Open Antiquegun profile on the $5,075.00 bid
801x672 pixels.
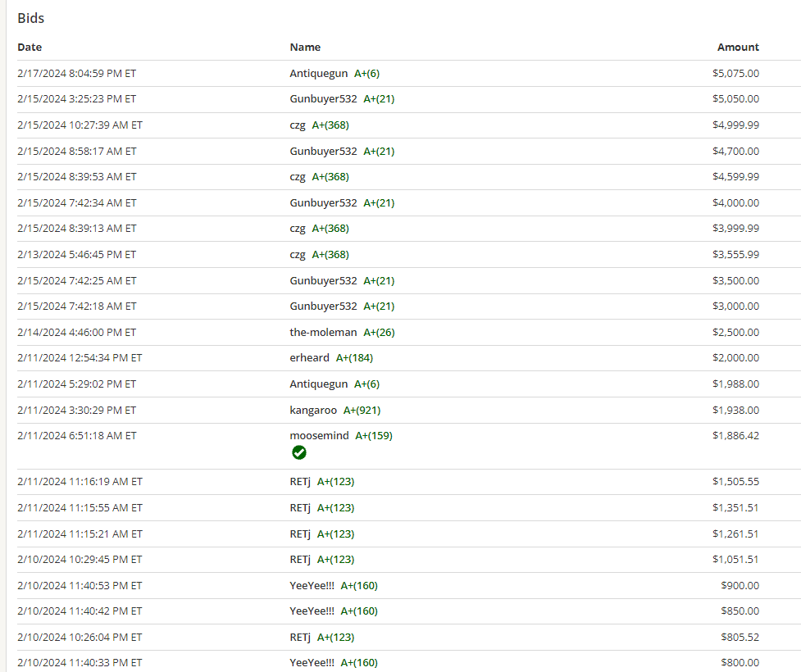(318, 73)
